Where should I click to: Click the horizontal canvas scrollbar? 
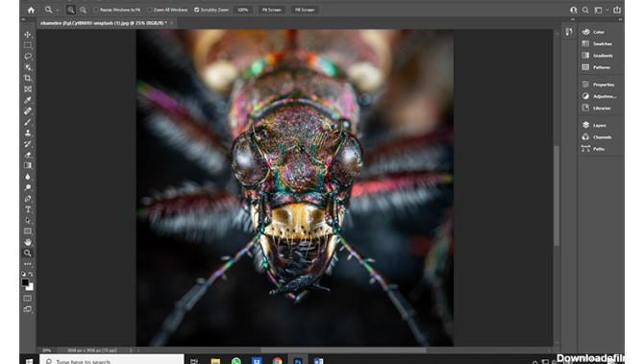(343, 351)
